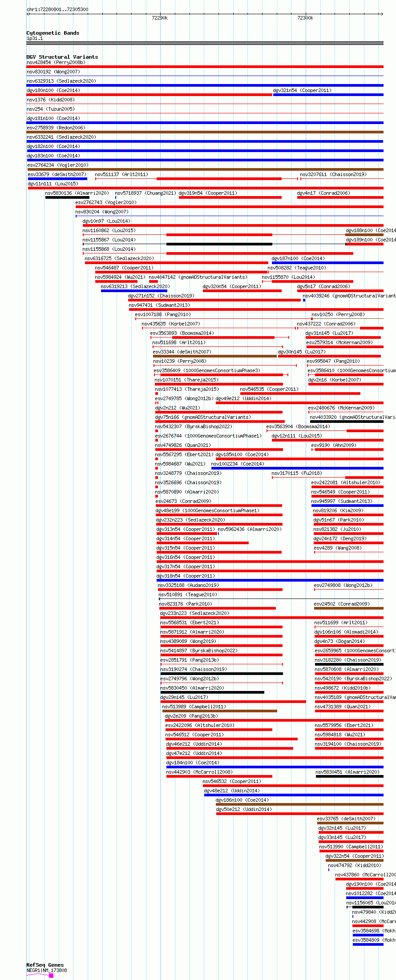Select the gray 1p31.1 cytogenetic band bar
Screen dimensions: 396x980
coord(205,43)
